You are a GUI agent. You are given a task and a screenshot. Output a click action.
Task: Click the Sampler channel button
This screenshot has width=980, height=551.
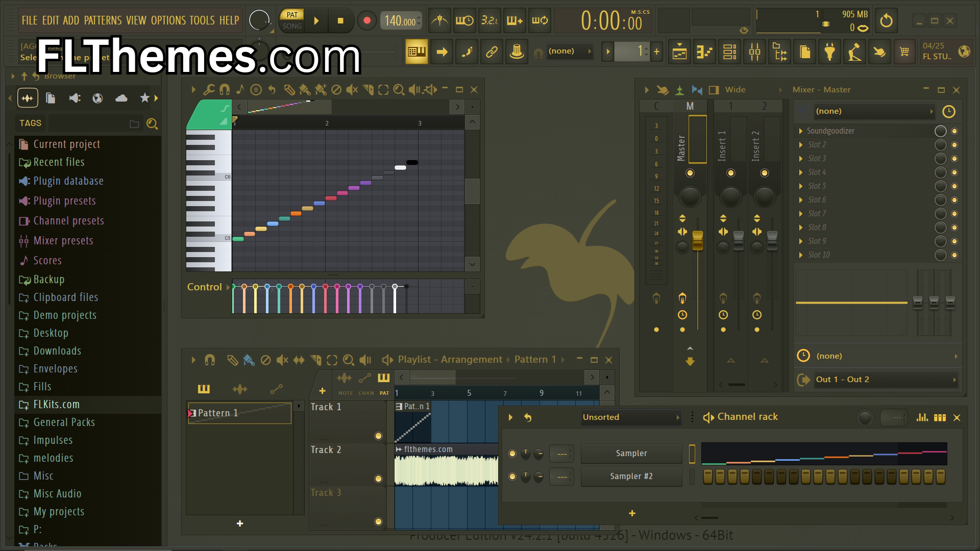(631, 454)
